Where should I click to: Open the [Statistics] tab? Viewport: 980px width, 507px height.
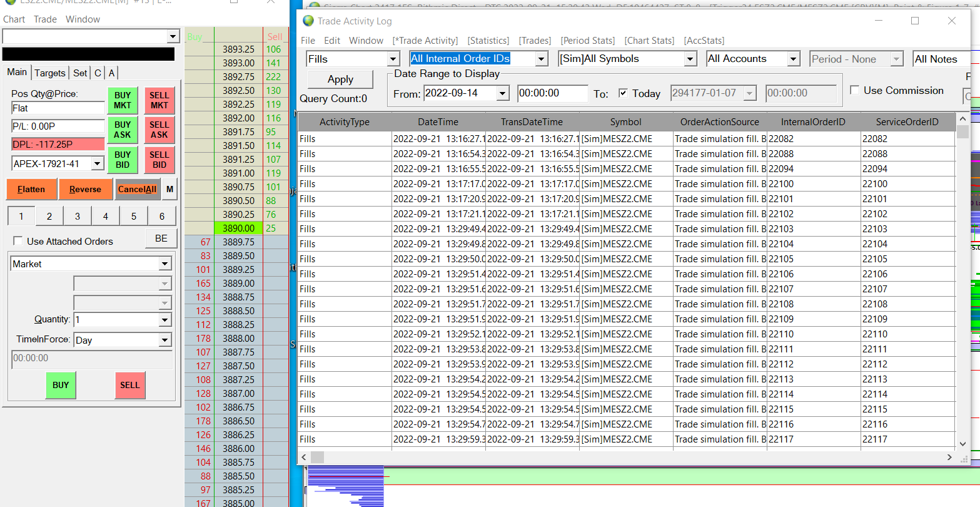click(x=488, y=41)
